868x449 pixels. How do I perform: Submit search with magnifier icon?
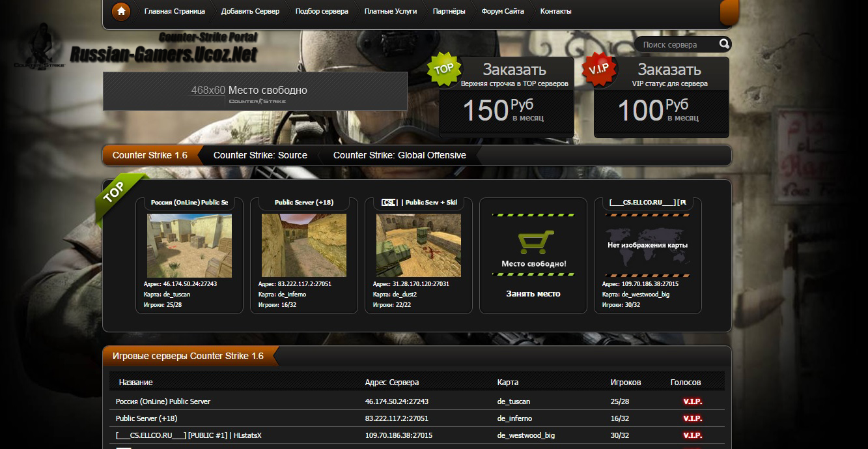click(x=724, y=44)
